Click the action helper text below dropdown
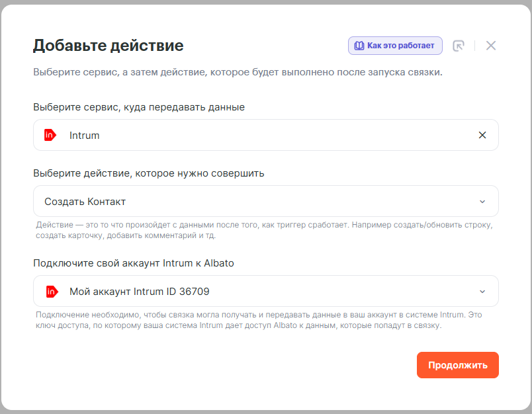The height and width of the screenshot is (414, 532). [x=265, y=230]
